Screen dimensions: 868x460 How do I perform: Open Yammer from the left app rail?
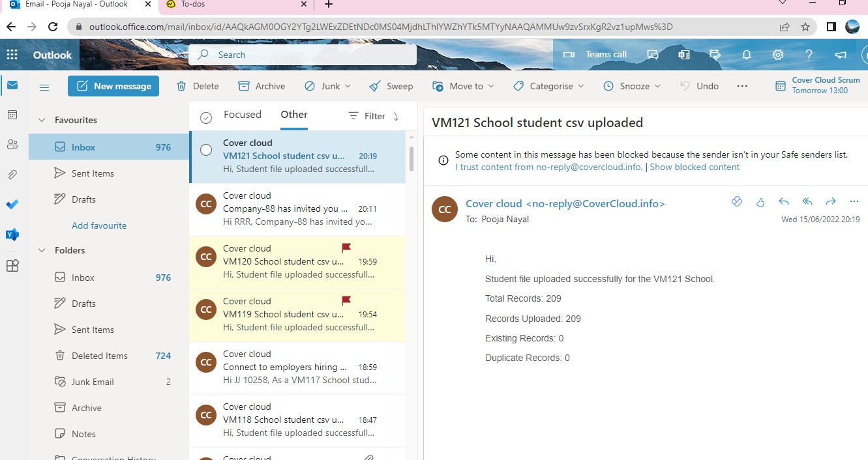point(12,235)
